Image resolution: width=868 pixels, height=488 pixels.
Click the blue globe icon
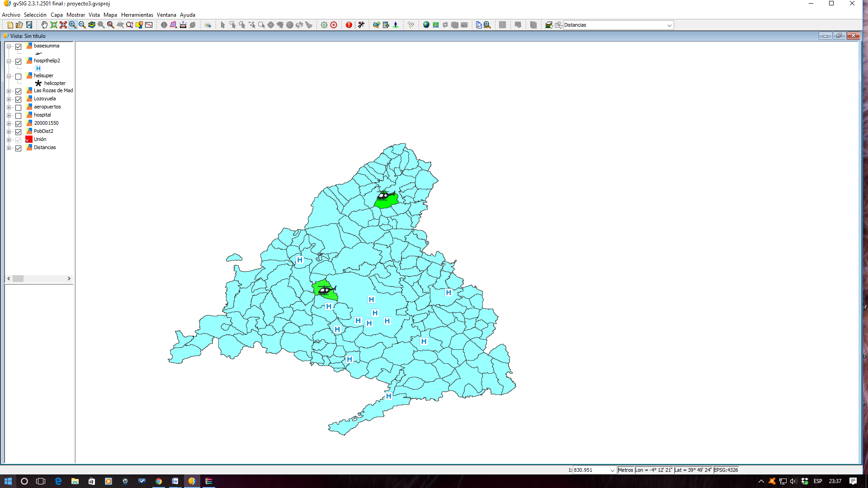point(426,25)
